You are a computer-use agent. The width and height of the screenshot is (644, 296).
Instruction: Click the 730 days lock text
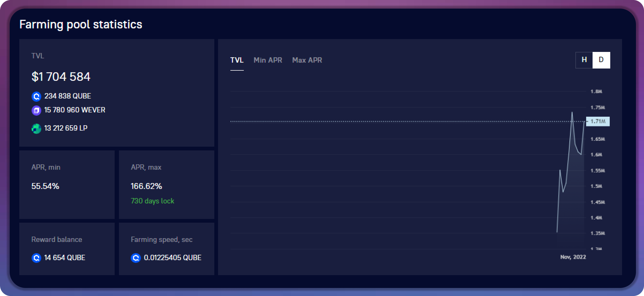[x=152, y=201]
